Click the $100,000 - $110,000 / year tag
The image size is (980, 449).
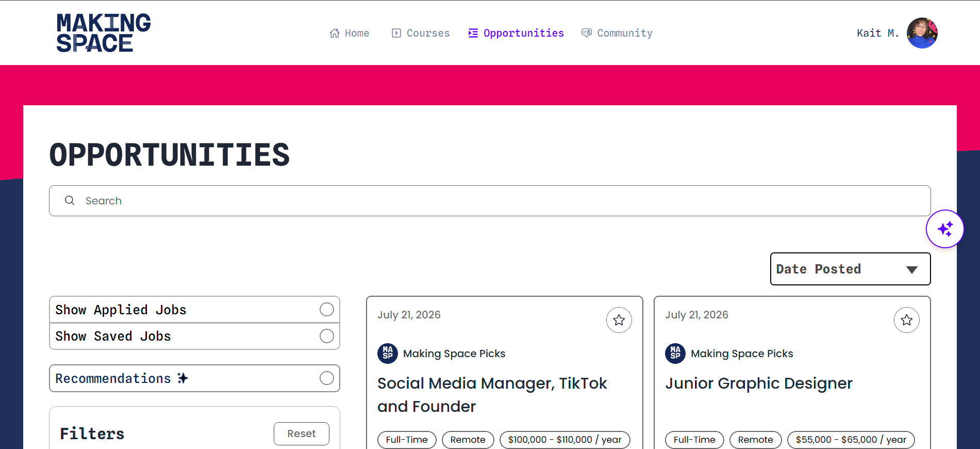pyautogui.click(x=565, y=440)
